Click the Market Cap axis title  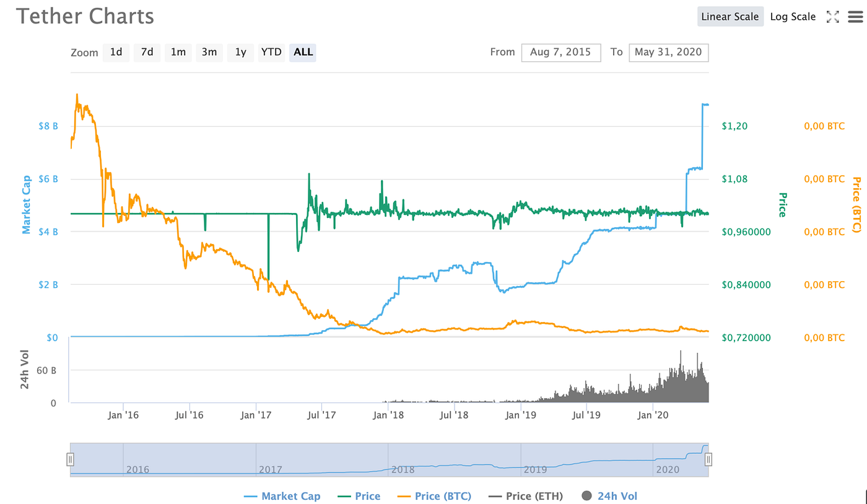[26, 206]
